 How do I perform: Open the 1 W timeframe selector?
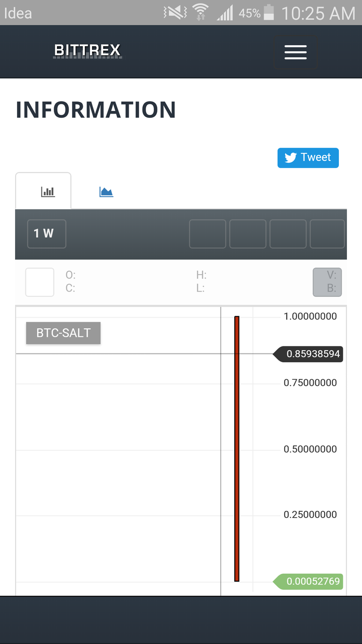pyautogui.click(x=47, y=234)
